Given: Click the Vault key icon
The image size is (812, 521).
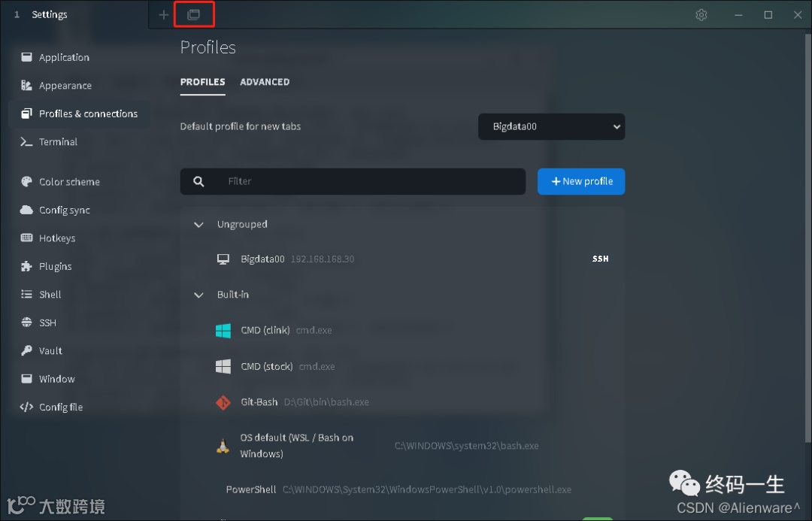Looking at the screenshot, I should [x=26, y=350].
